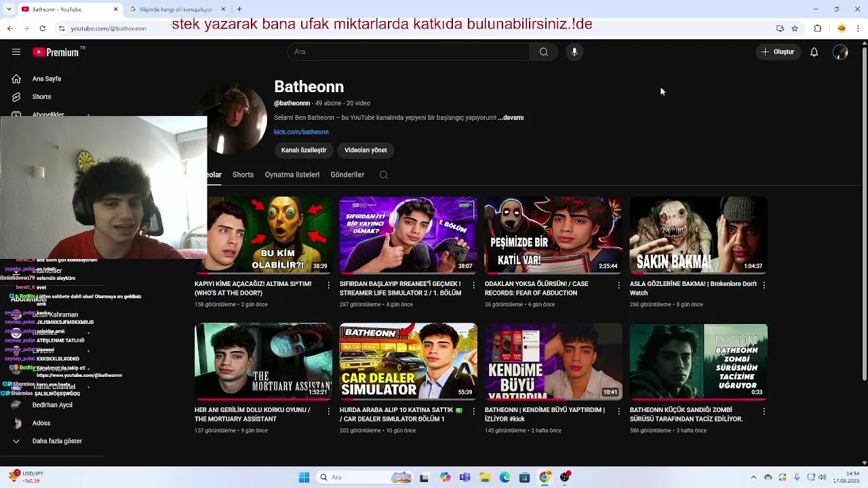Screen dimensions: 868x488
Task: Start voice search with microphone icon
Action: (x=574, y=52)
